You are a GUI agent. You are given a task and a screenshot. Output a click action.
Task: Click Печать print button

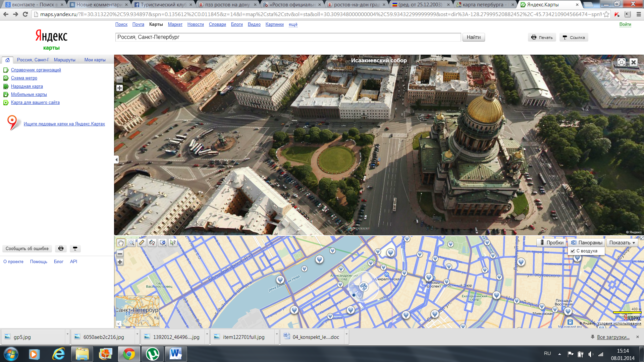click(542, 38)
